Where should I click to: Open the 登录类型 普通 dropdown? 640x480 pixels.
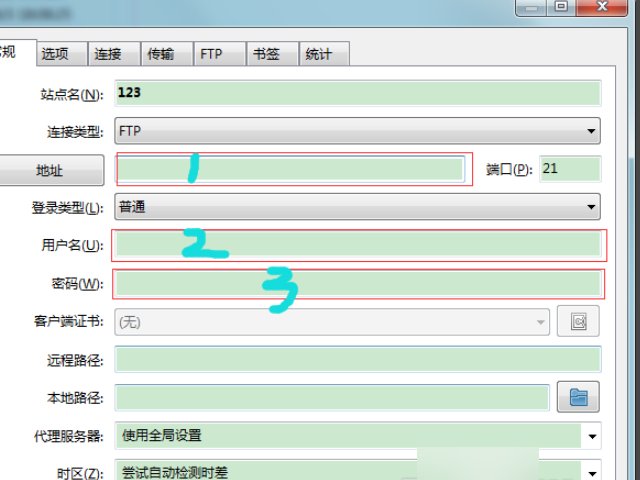coord(358,207)
